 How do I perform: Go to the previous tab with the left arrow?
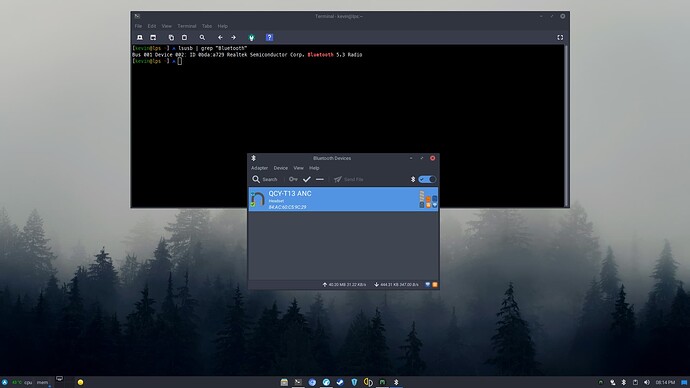220,38
